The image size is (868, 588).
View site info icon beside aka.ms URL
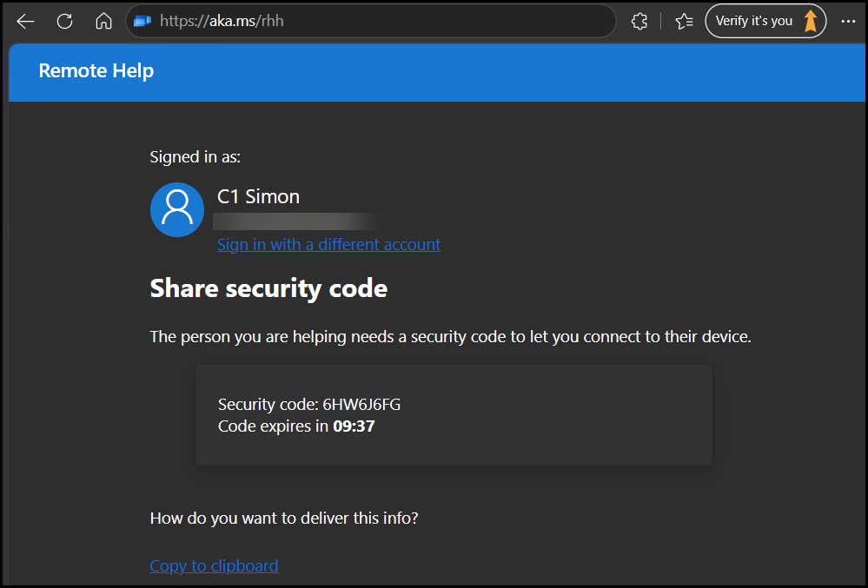click(142, 21)
